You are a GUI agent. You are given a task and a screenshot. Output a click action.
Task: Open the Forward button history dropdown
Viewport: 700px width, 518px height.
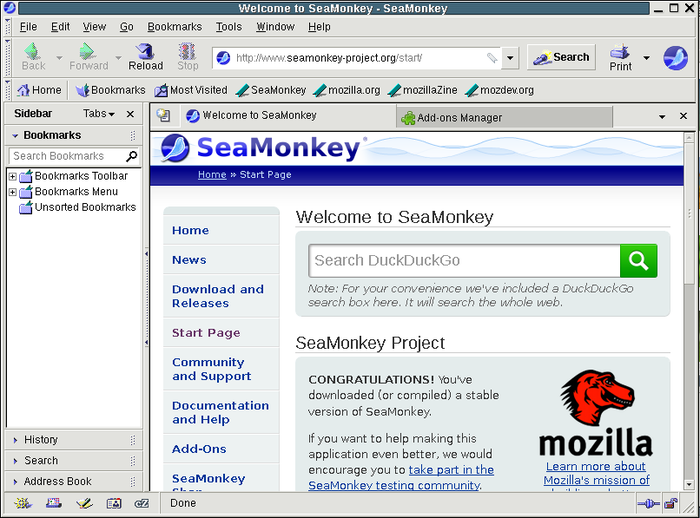118,58
